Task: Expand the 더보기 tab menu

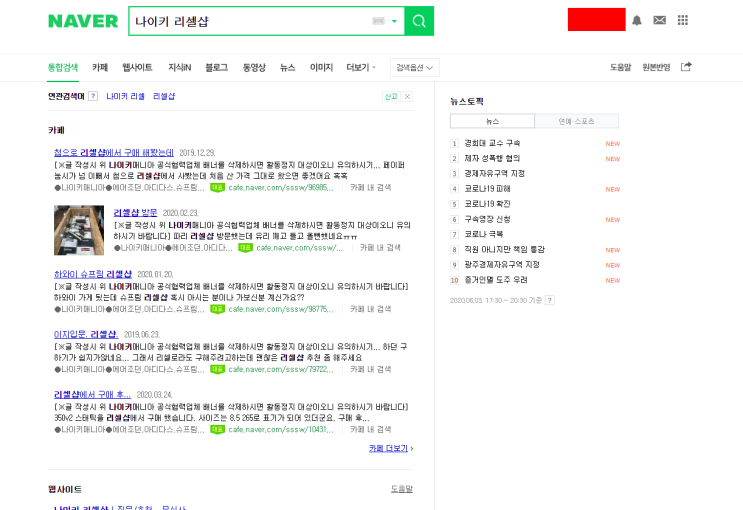Action: [361, 67]
